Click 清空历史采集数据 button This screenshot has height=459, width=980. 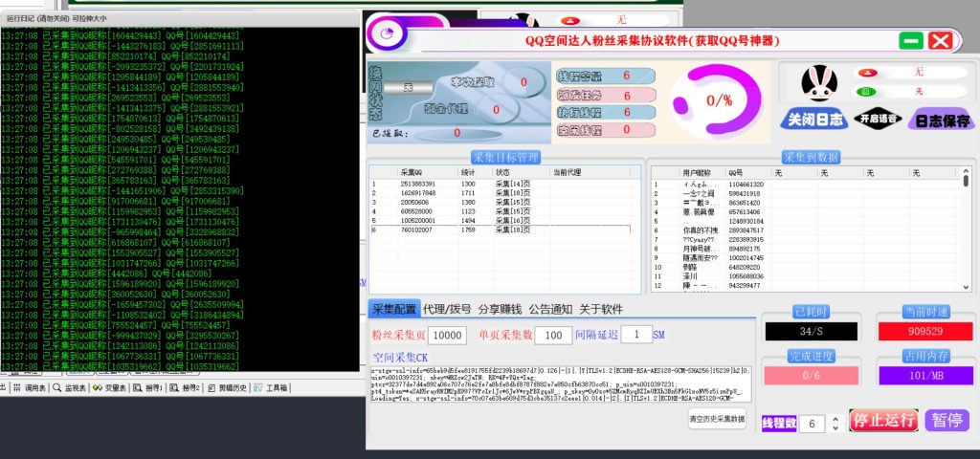tap(717, 419)
